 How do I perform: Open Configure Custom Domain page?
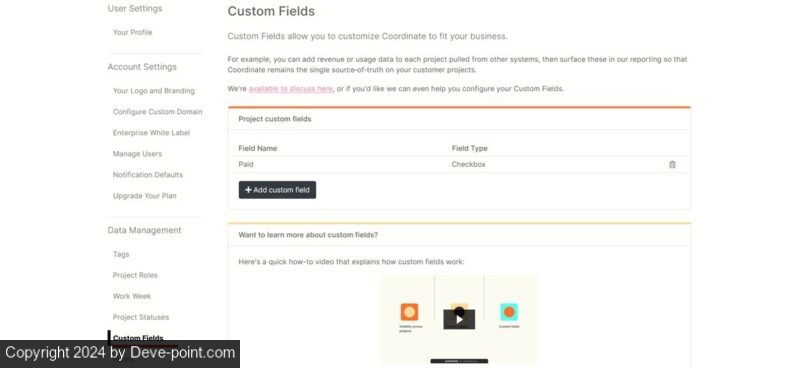click(x=158, y=112)
